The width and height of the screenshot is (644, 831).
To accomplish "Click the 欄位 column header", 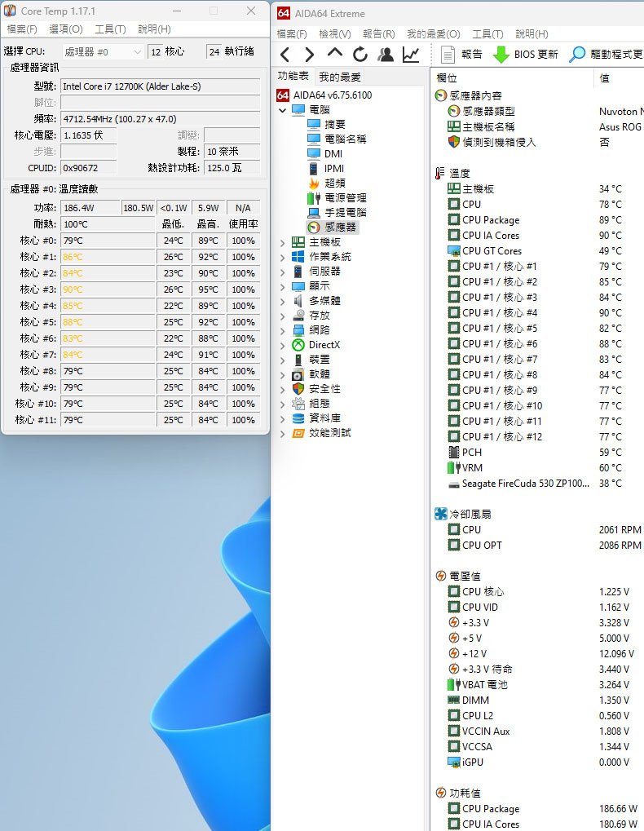I will click(513, 78).
